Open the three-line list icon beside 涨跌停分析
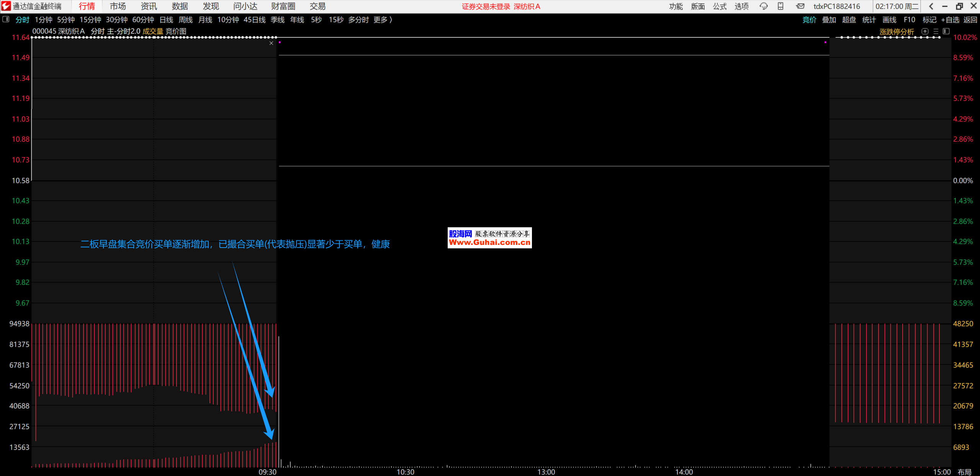 936,31
